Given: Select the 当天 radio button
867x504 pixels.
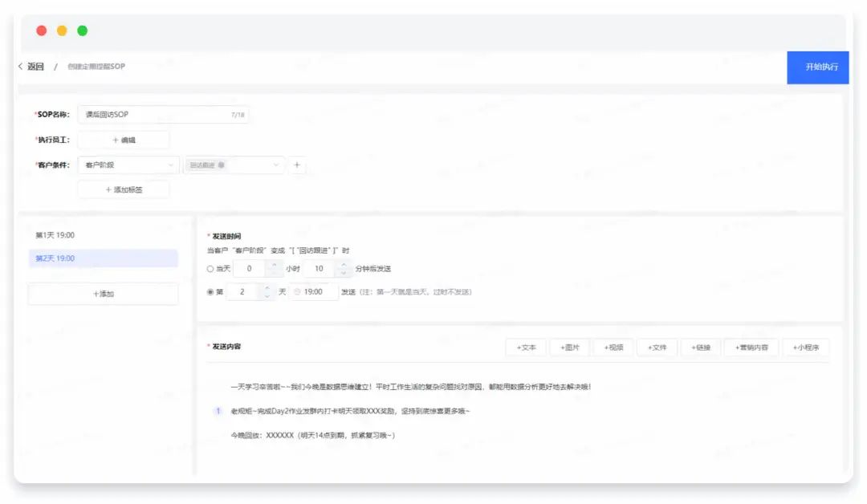Looking at the screenshot, I should [210, 269].
